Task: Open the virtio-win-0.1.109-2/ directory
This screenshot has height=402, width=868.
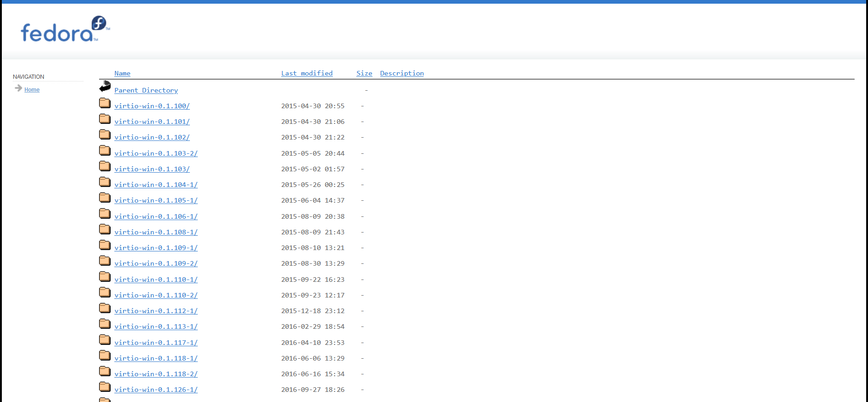Action: [x=156, y=263]
